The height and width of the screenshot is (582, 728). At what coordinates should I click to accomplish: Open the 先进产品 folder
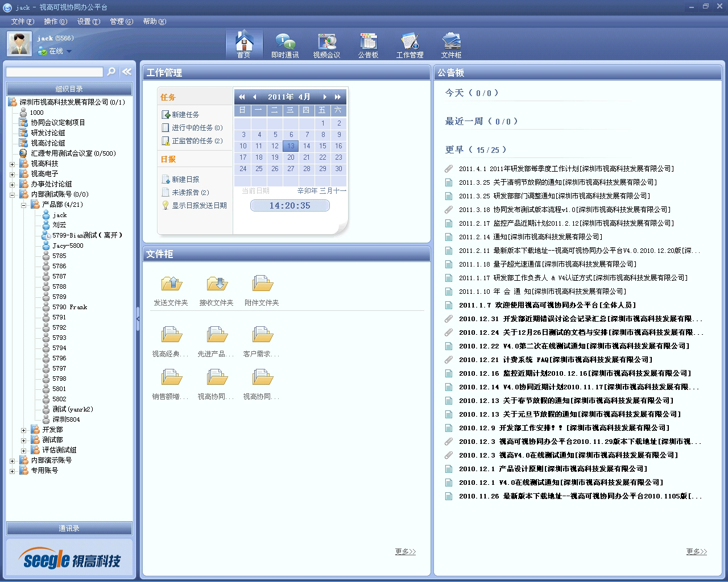[216, 342]
